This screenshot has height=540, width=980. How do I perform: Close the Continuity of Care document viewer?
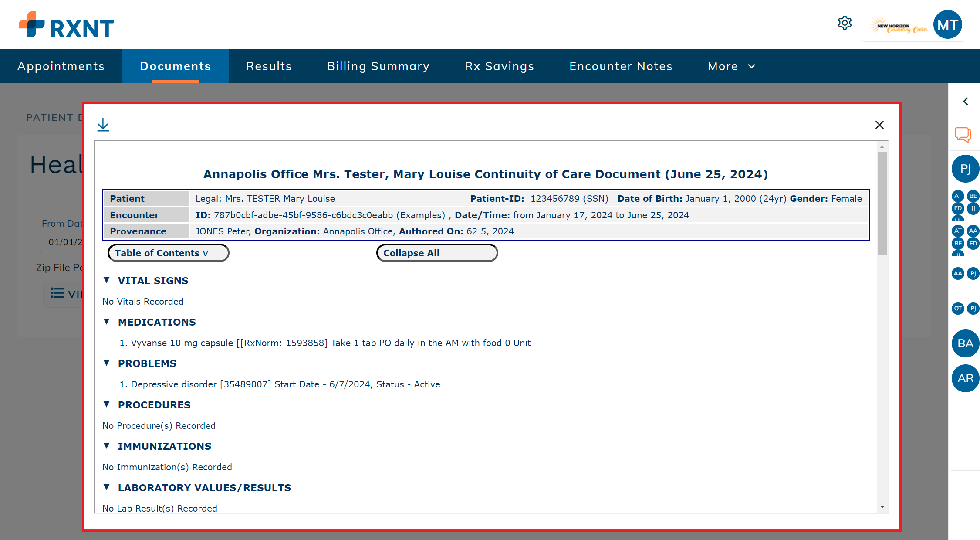tap(879, 125)
